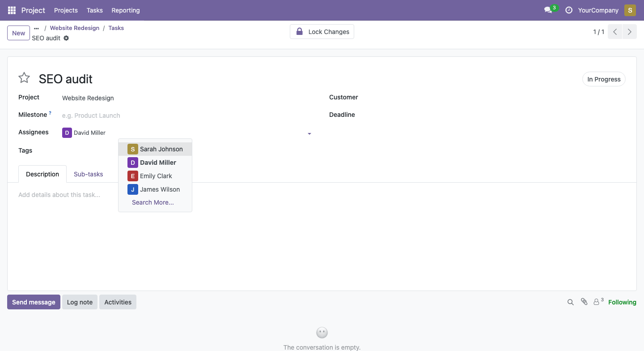Open YourCompany company switcher
The width and height of the screenshot is (644, 351).
point(598,10)
